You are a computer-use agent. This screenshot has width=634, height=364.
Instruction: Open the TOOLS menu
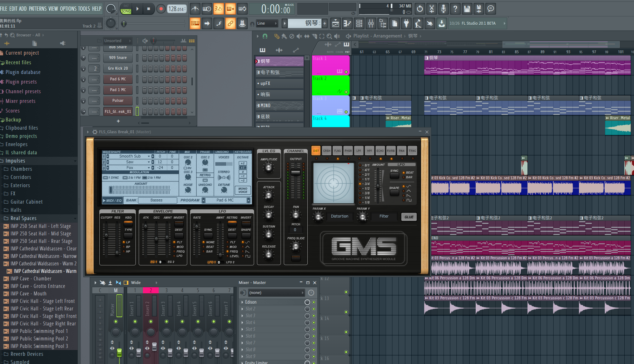(x=84, y=9)
